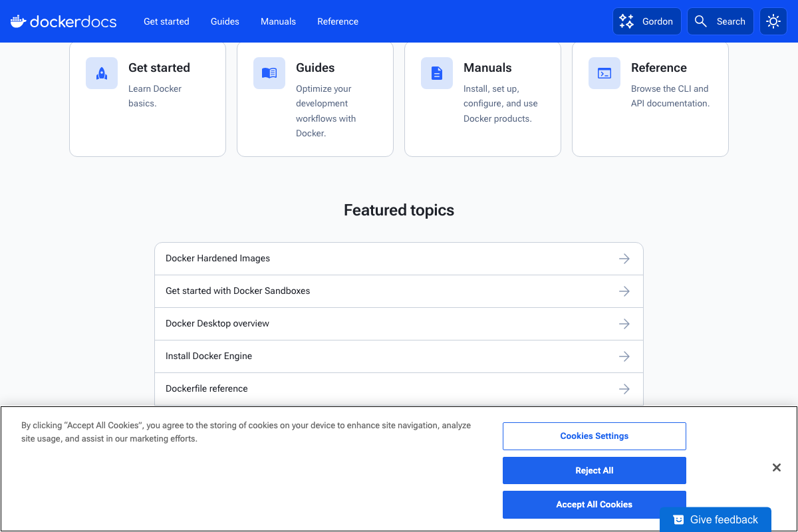Viewport: 798px width, 532px height.
Task: Open Reference from the navigation bar
Action: (337, 21)
